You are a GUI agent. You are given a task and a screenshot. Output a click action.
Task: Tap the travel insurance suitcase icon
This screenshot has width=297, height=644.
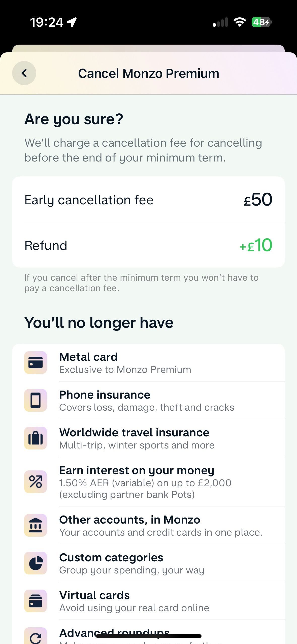(x=36, y=438)
